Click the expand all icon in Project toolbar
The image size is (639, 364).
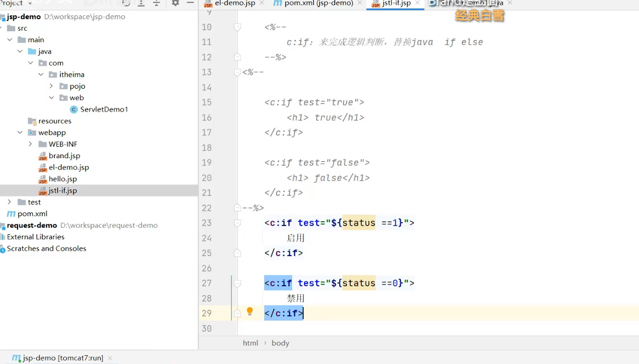click(141, 3)
